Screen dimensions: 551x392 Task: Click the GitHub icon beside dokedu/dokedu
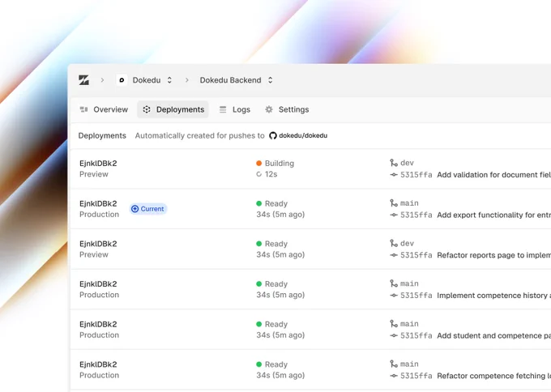pos(273,135)
